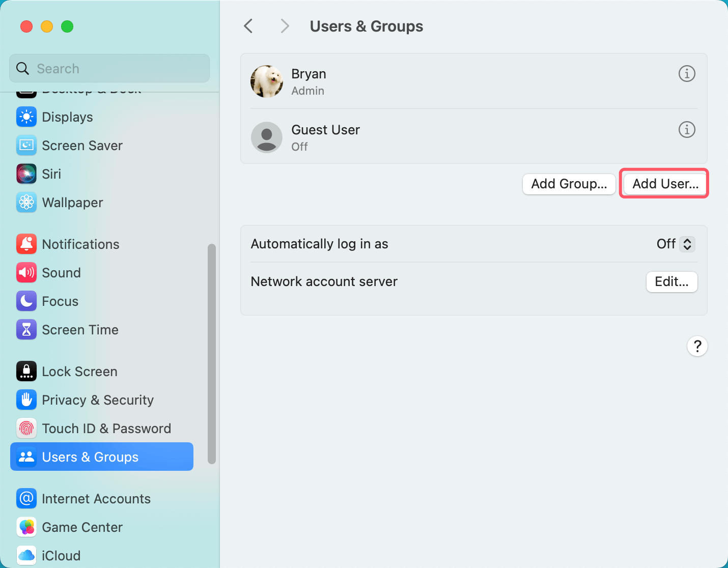Click the Add User button
Screen dimensions: 728x568
[x=664, y=184]
